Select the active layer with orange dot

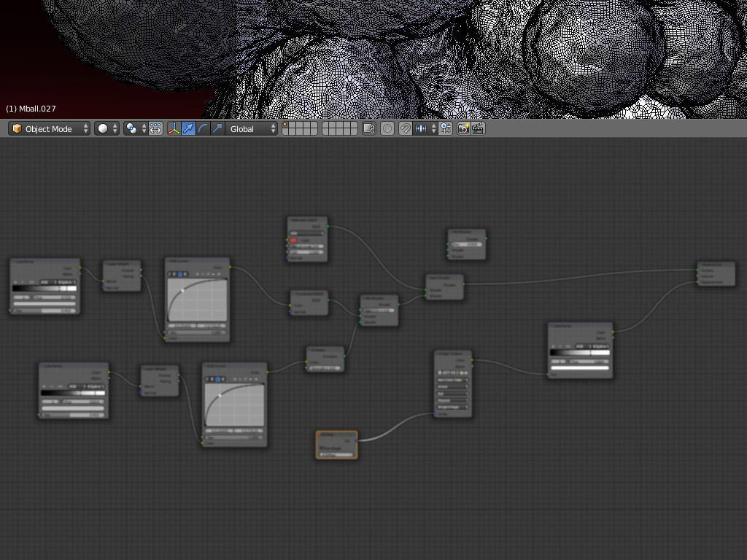click(285, 125)
